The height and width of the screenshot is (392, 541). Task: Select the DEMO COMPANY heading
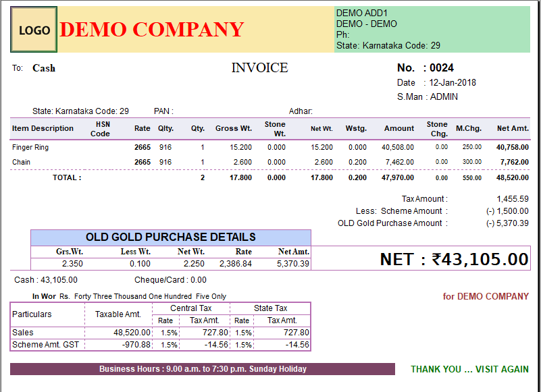pyautogui.click(x=152, y=29)
